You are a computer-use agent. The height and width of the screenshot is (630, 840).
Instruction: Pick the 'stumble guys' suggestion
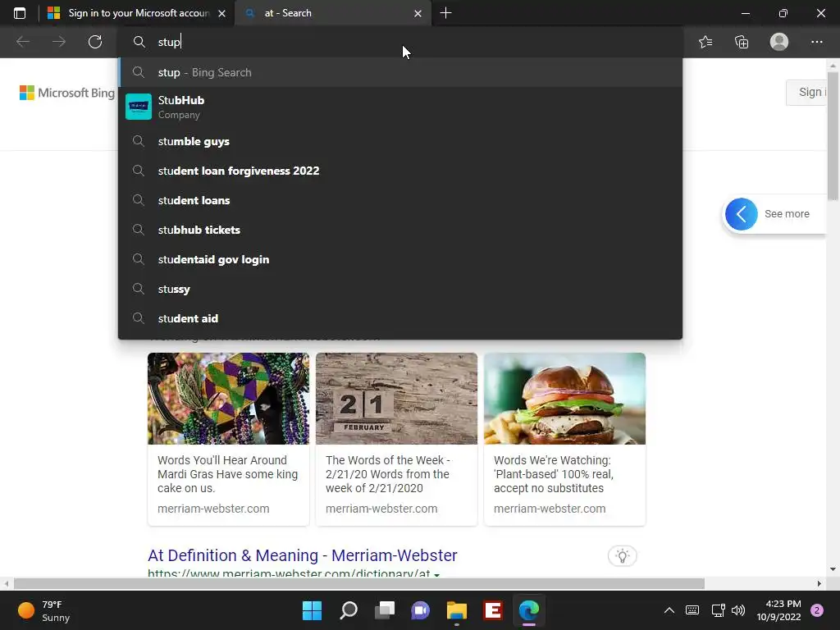click(400, 141)
